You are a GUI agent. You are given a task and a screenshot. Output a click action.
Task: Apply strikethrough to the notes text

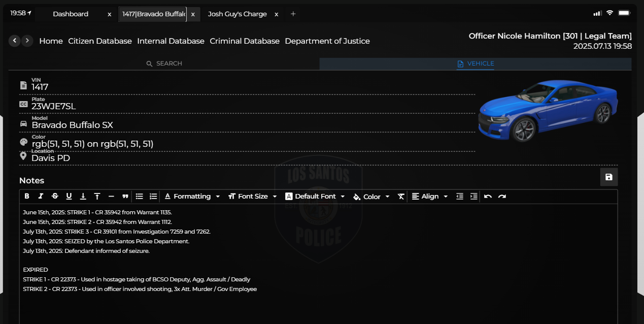click(x=55, y=197)
